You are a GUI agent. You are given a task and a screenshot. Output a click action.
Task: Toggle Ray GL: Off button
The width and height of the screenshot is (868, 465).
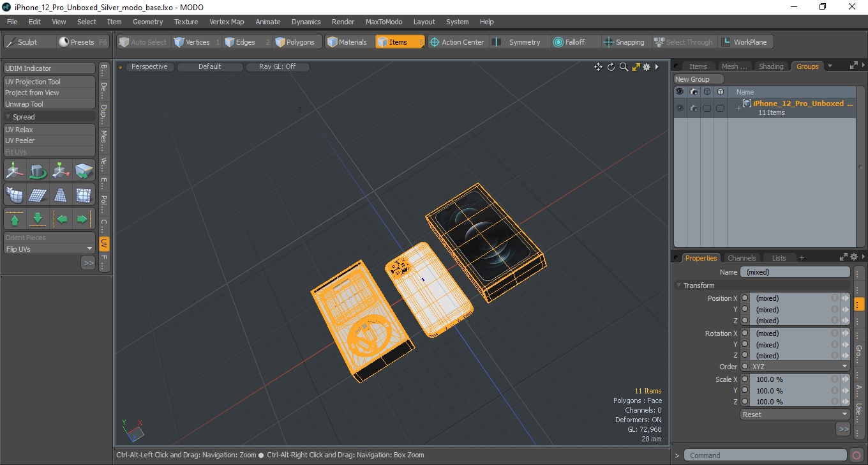coord(277,66)
